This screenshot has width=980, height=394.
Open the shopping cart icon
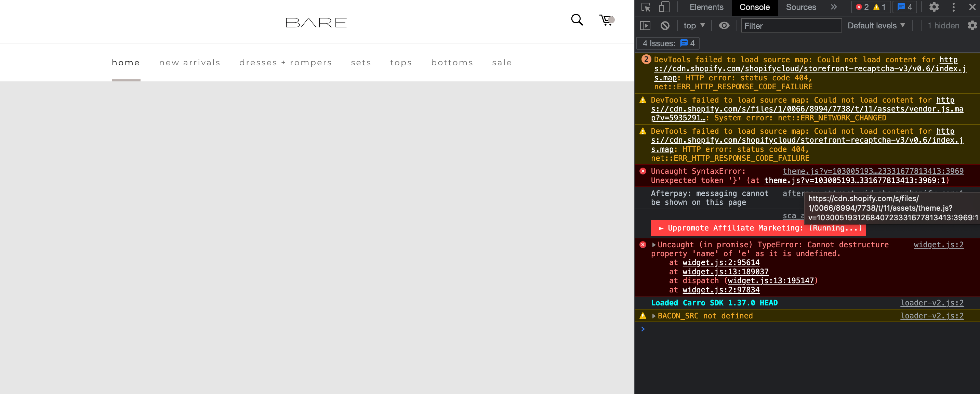coord(606,20)
